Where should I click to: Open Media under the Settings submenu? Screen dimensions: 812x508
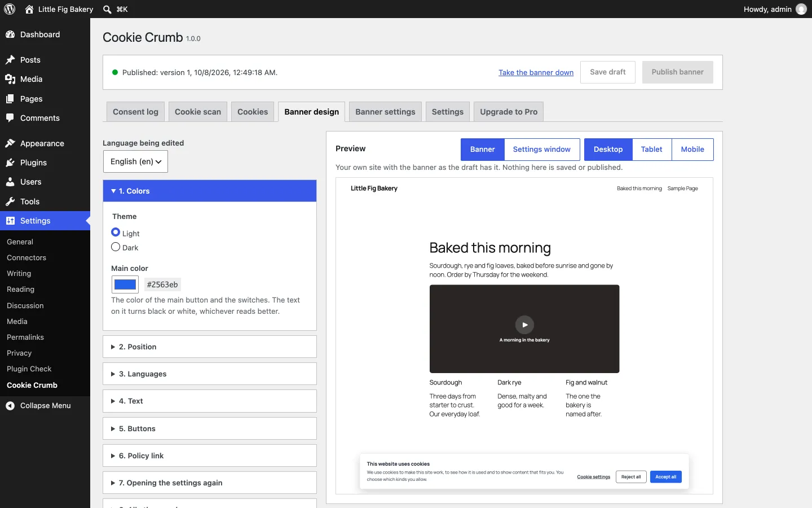(x=17, y=321)
